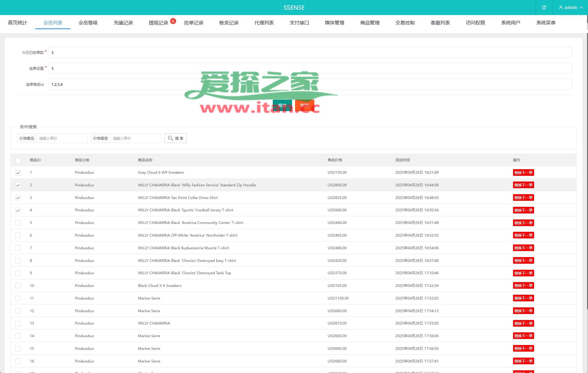This screenshot has width=588, height=373.
Task: Uncheck the checkbox for product ID 3
Action: [x=18, y=198]
